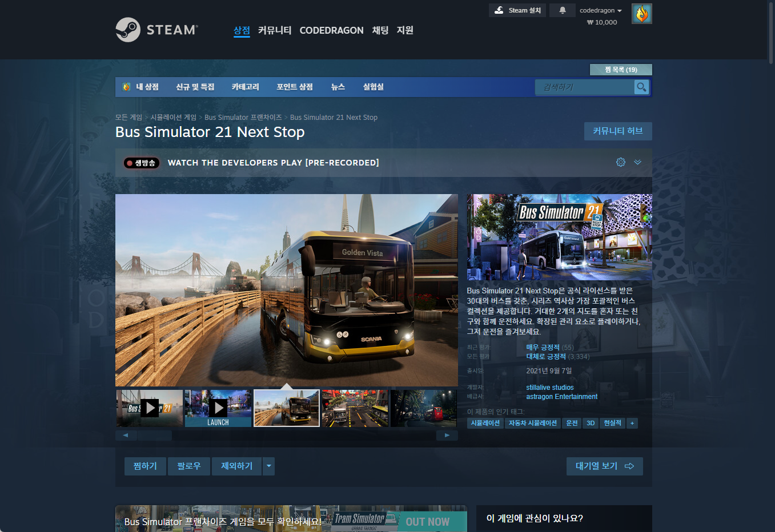Image resolution: width=775 pixels, height=532 pixels.
Task: Click the main bus screenshot
Action: [287, 290]
